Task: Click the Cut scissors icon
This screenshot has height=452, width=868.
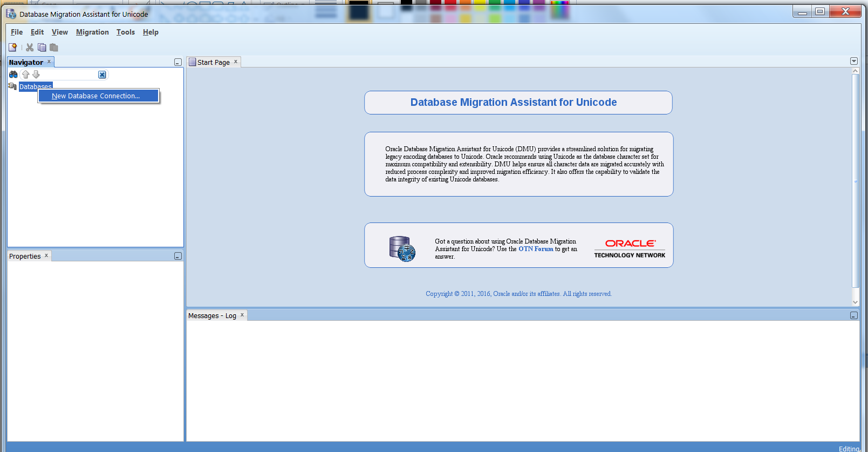Action: (30, 48)
